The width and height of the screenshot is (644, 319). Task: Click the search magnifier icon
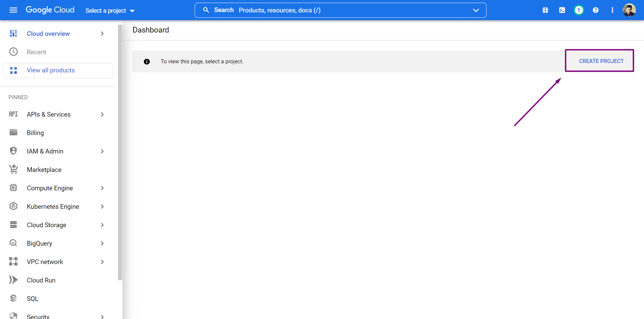click(x=206, y=10)
